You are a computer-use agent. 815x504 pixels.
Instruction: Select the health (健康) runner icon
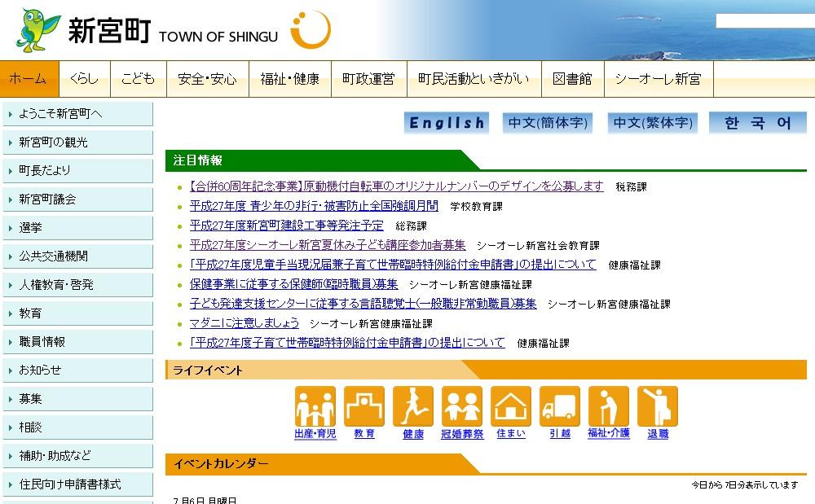413,406
